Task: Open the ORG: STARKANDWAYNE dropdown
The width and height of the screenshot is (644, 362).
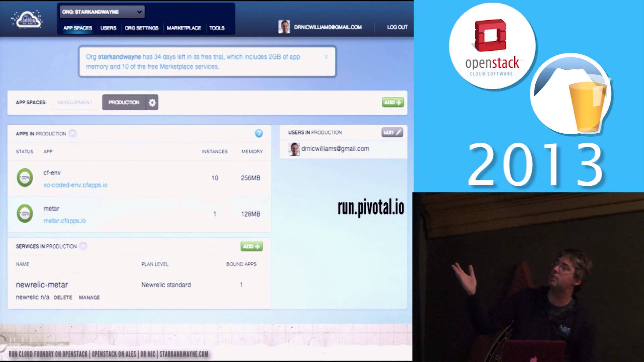Action: pos(102,12)
